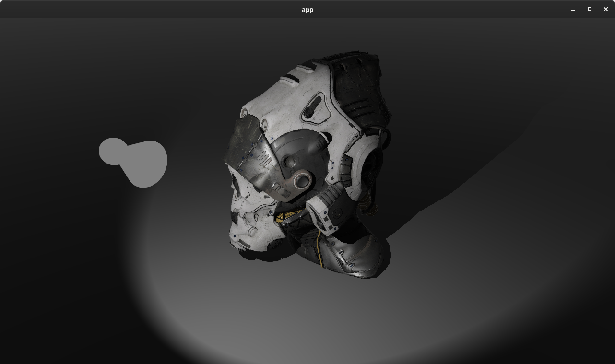This screenshot has height=364, width=615.
Task: Click the larger lobe of the gray light gizmo
Action: click(x=147, y=164)
